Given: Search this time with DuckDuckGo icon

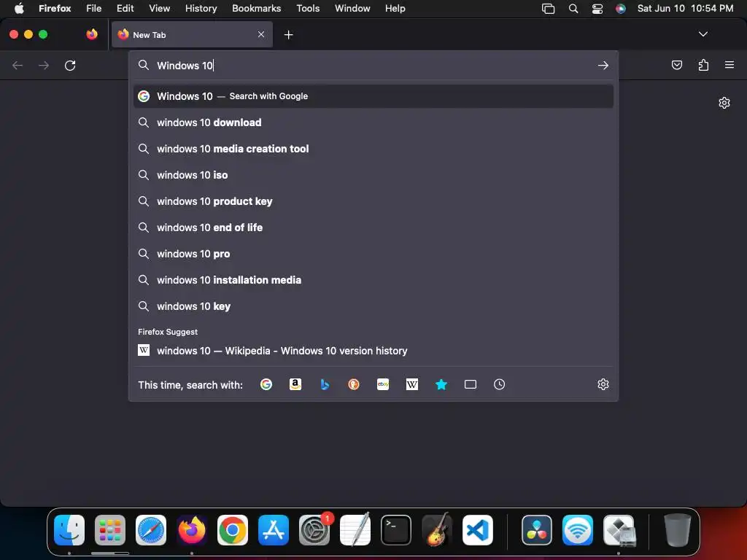Looking at the screenshot, I should point(354,384).
